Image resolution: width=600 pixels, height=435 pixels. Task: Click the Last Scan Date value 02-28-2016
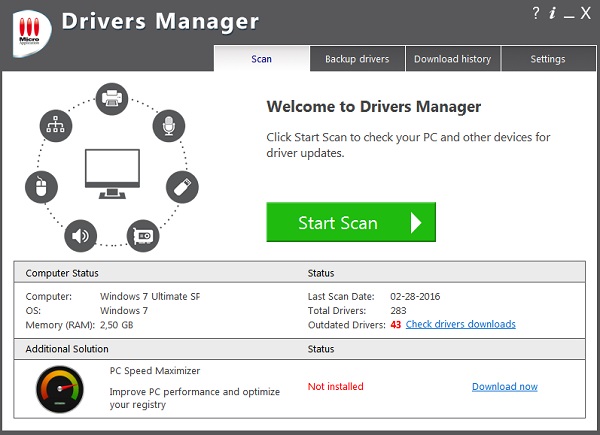pos(415,297)
